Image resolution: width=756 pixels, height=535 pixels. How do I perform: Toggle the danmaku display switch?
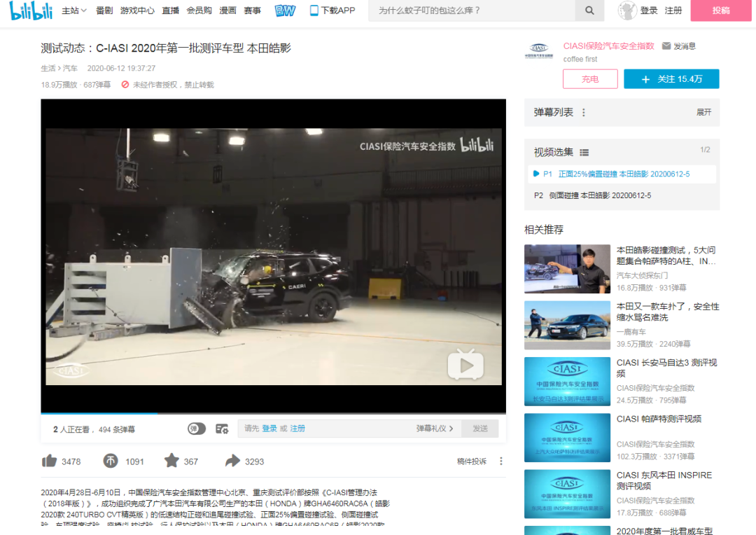click(x=198, y=429)
